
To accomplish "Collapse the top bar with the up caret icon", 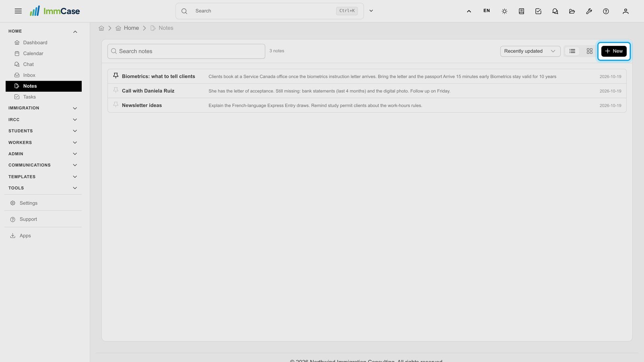I will coord(469,11).
